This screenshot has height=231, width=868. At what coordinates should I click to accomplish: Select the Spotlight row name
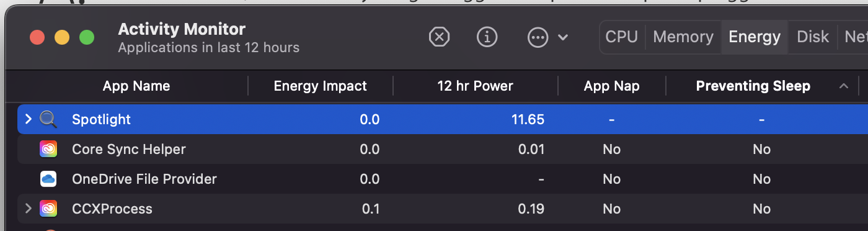(x=101, y=119)
